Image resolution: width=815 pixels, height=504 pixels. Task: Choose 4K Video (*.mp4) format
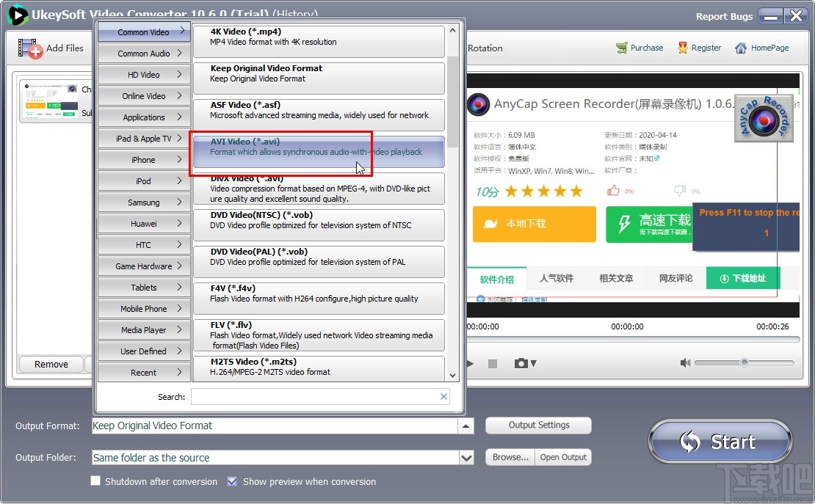[x=319, y=41]
